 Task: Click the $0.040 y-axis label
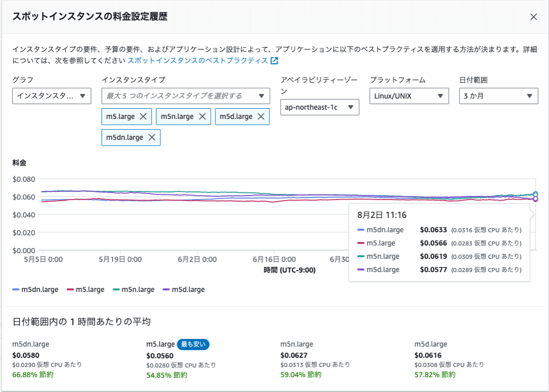(24, 215)
